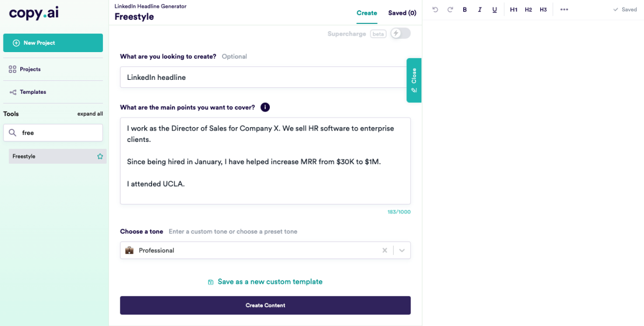Image resolution: width=644 pixels, height=326 pixels.
Task: Open the Professional tone dropdown
Action: tap(402, 250)
